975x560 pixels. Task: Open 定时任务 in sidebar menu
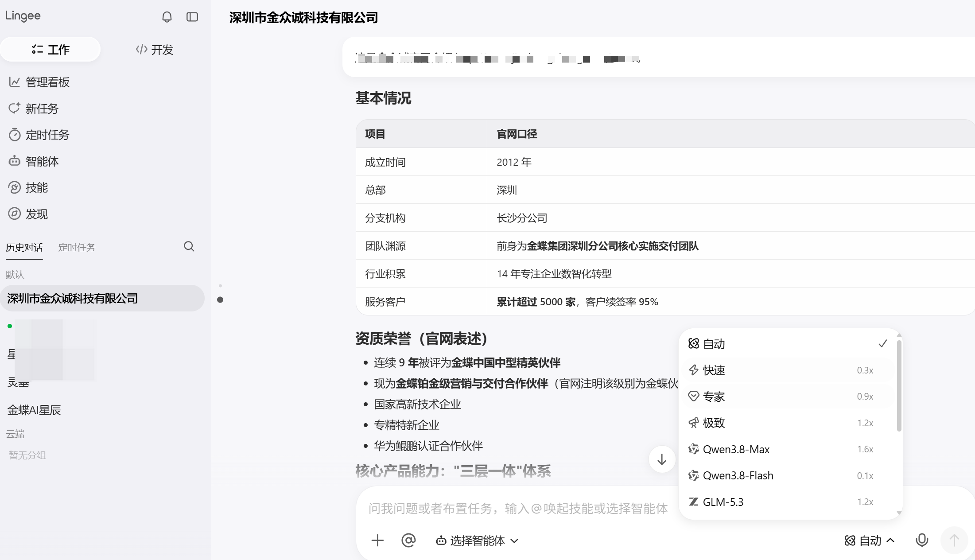(x=39, y=135)
